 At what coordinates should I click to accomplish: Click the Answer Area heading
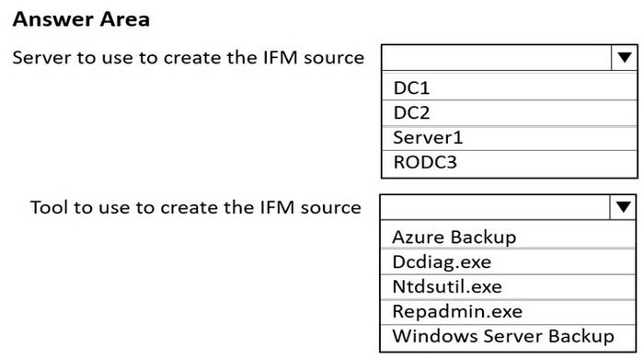tap(81, 19)
